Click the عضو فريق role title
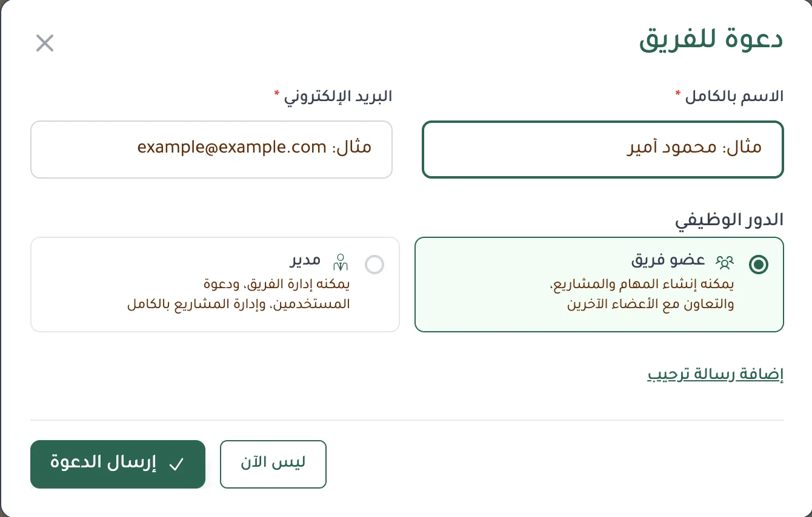Image resolution: width=812 pixels, height=517 pixels. (x=668, y=260)
